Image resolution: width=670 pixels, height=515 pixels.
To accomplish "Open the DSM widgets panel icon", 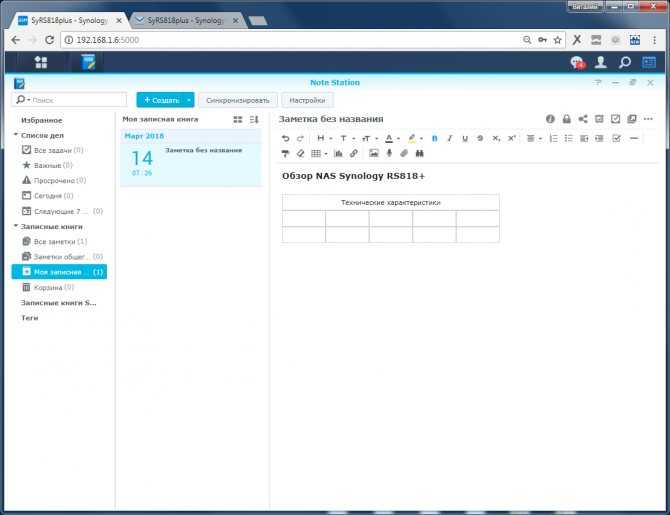I will coord(649,62).
